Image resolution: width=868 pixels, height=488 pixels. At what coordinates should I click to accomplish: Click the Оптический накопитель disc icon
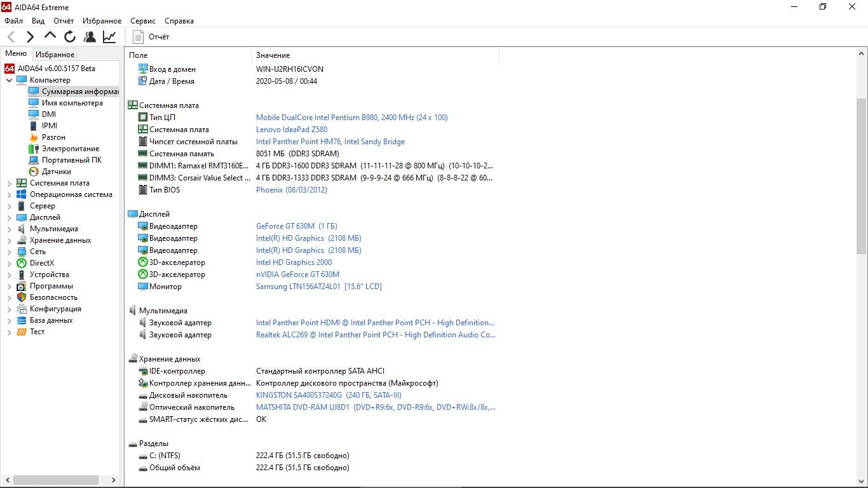pos(143,407)
